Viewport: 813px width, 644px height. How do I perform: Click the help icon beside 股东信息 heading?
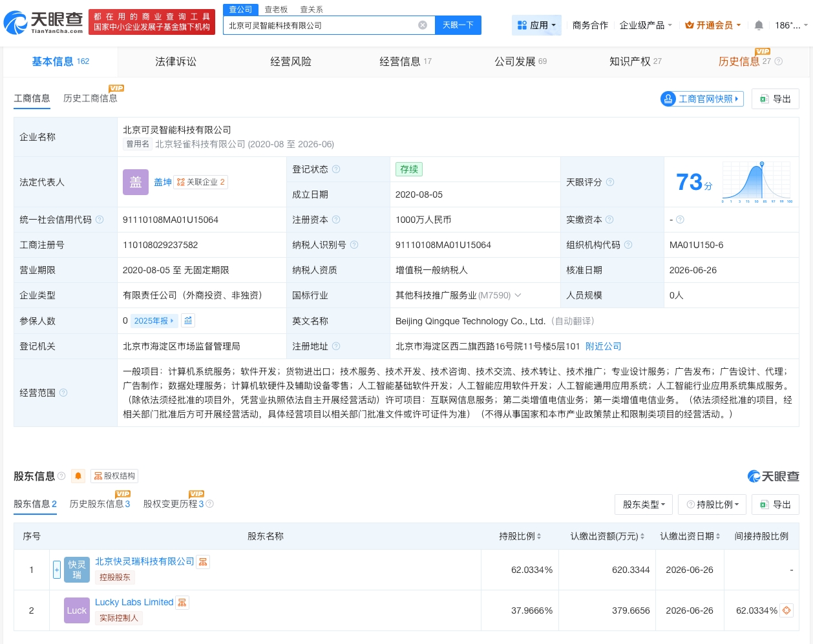pos(61,476)
